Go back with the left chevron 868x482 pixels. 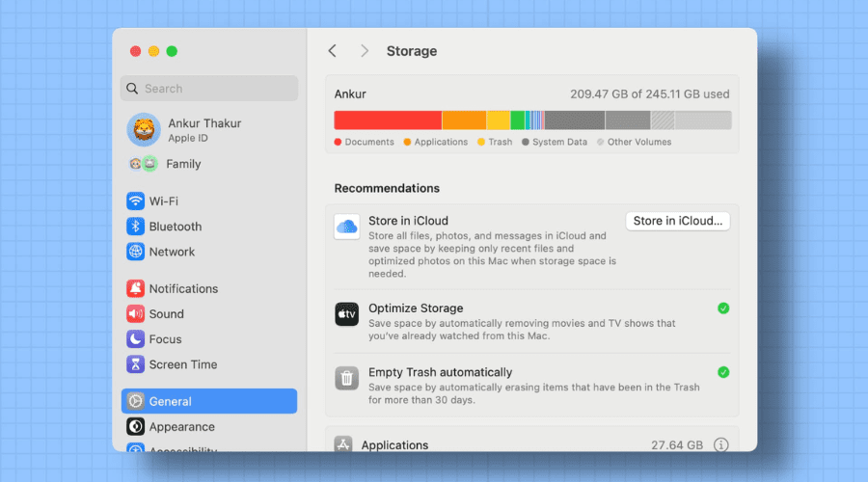332,51
